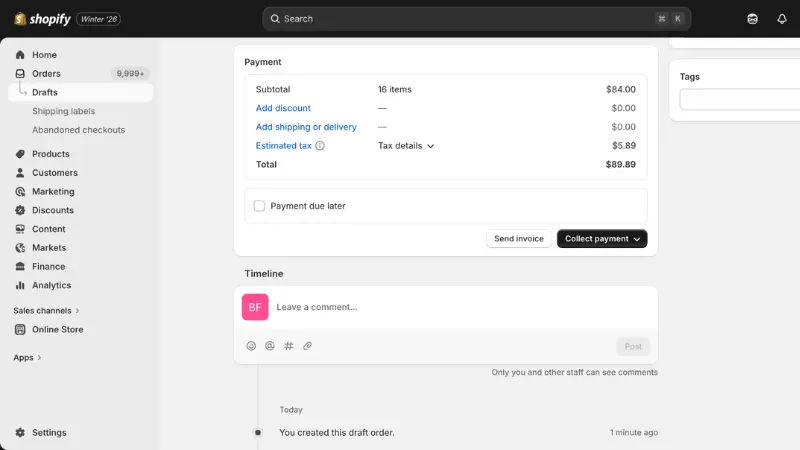Open Abandoned checkouts
This screenshot has height=450, width=800.
click(79, 130)
